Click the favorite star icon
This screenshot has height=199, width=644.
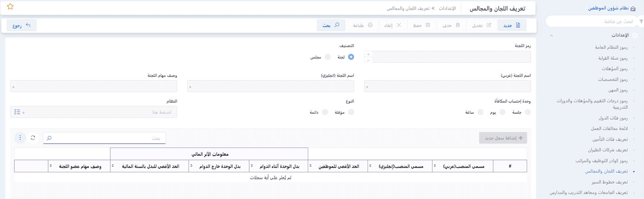[10, 6]
